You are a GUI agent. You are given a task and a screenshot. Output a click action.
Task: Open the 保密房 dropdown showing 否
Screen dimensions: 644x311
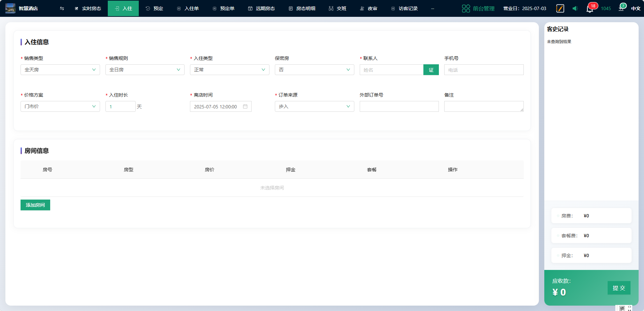coord(315,70)
